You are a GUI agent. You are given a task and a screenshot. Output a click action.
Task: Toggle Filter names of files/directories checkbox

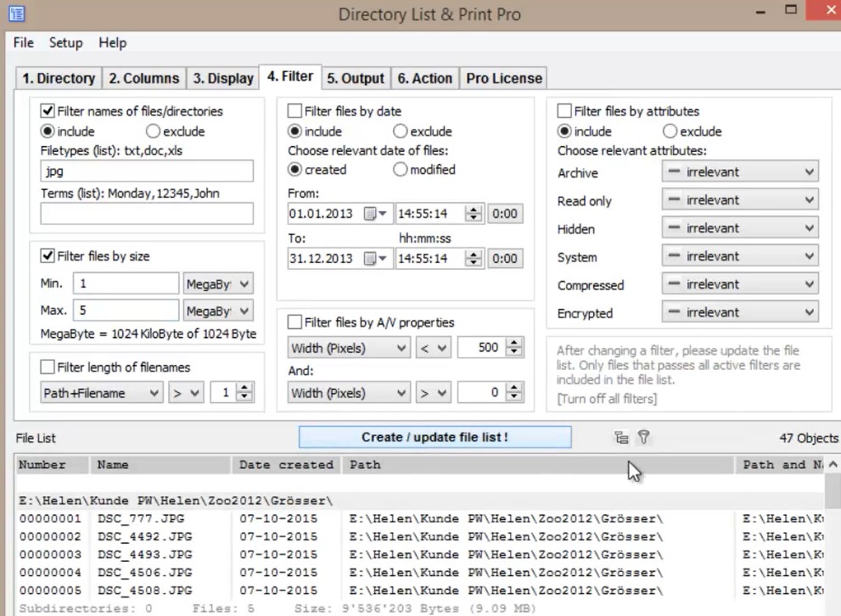pos(48,111)
